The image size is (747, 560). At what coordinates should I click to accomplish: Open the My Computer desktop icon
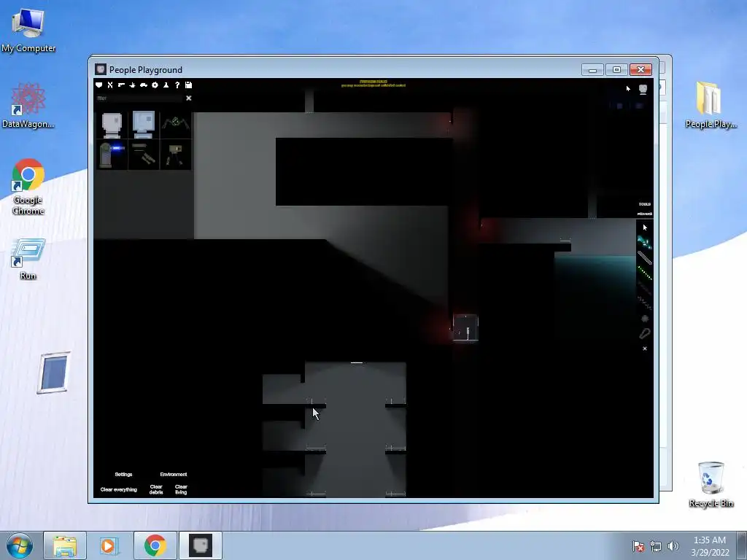tap(28, 31)
